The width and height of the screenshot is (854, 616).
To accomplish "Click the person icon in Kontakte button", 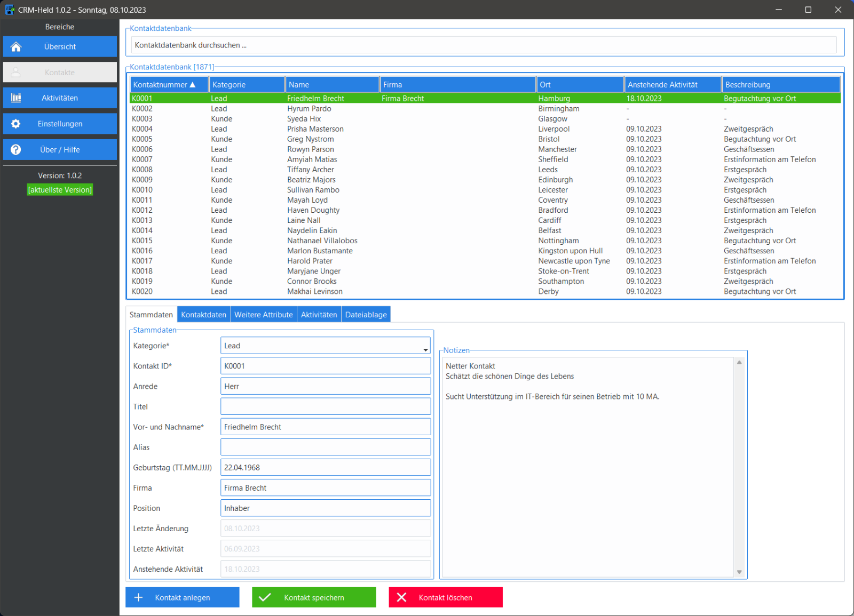I will [x=16, y=73].
